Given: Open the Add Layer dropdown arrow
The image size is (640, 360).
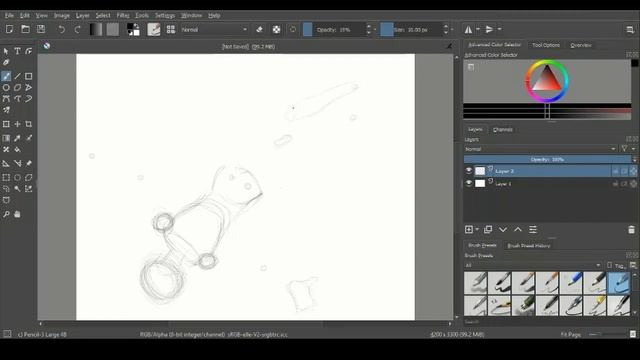Looking at the screenshot, I should coord(477,230).
